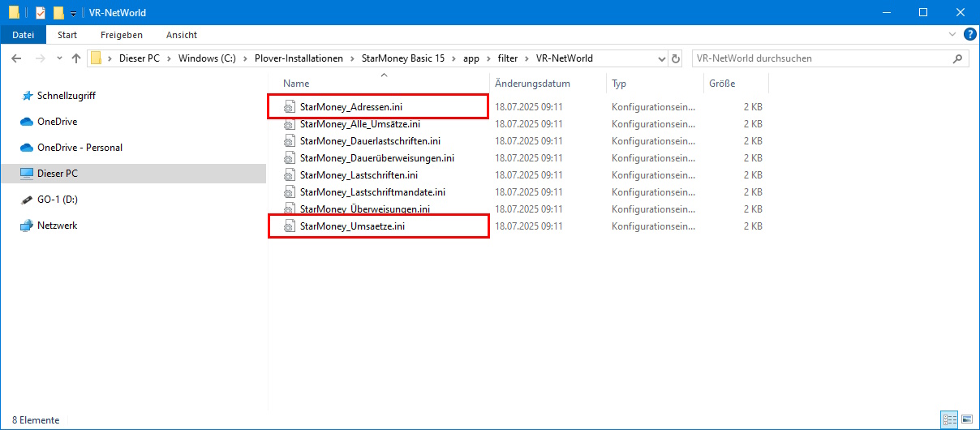Click the search magnifier icon
The width and height of the screenshot is (980, 430).
(x=958, y=58)
